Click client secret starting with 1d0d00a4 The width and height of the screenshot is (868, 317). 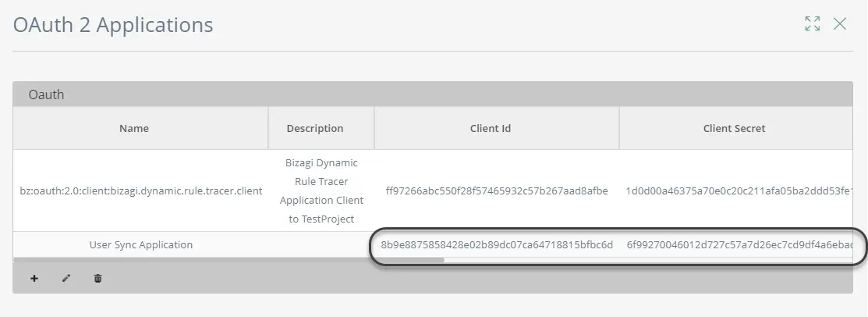pos(739,191)
